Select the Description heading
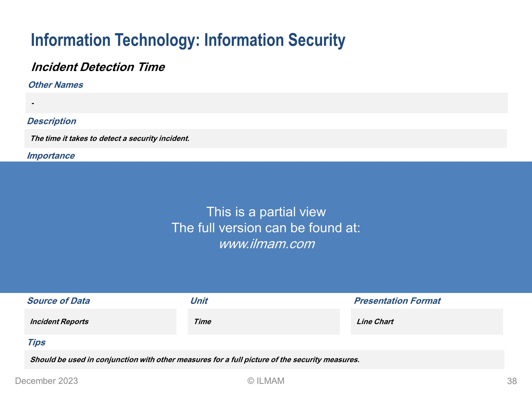Image resolution: width=532 pixels, height=399 pixels. coord(52,121)
